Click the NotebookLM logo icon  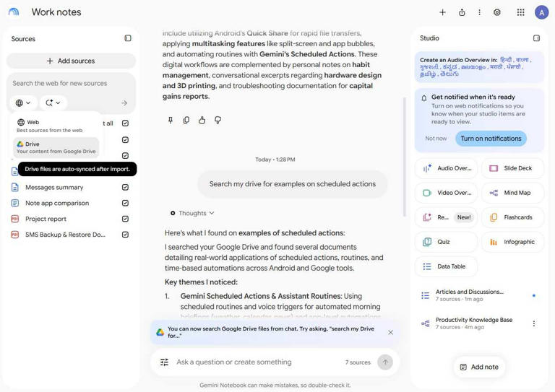(x=14, y=12)
